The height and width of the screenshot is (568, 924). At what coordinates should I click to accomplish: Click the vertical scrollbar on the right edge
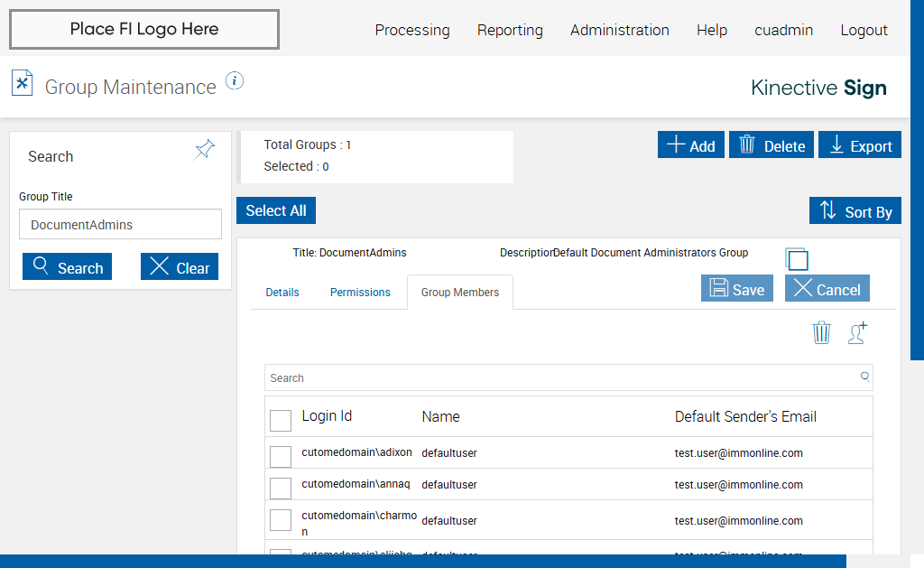917,180
